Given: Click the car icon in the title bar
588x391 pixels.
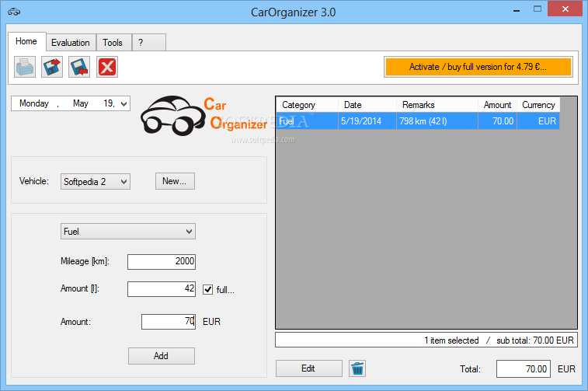Looking at the screenshot, I should pos(14,12).
